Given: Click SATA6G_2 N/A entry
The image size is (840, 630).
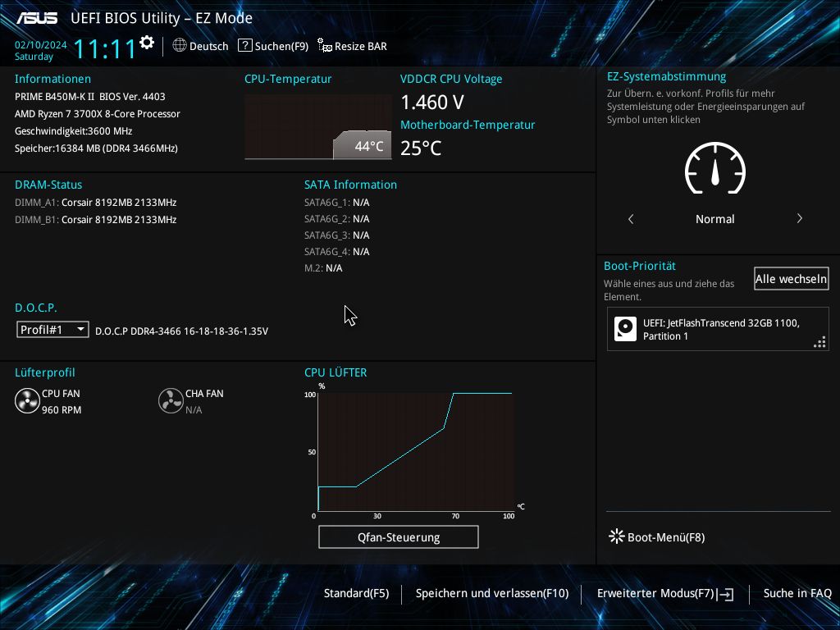Looking at the screenshot, I should pos(337,218).
